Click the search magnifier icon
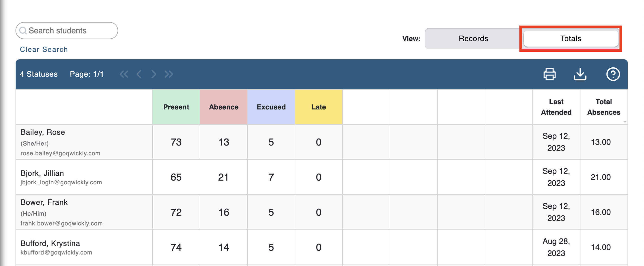Screen dimensions: 644x266 tap(23, 31)
